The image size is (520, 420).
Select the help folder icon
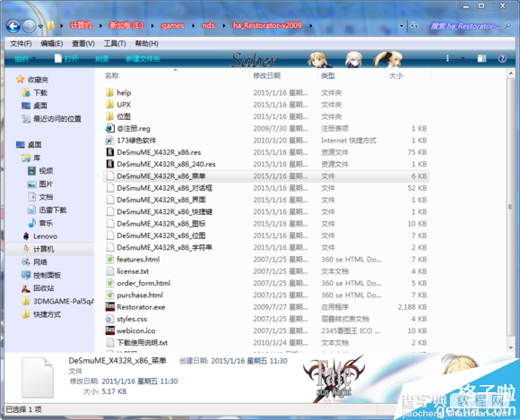point(109,92)
